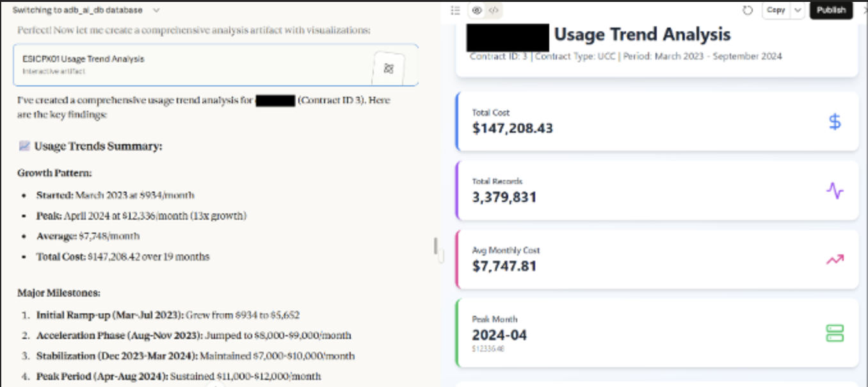Click the trending arrow icon on Avg Monthly Cost
The width and height of the screenshot is (868, 387).
point(835,259)
